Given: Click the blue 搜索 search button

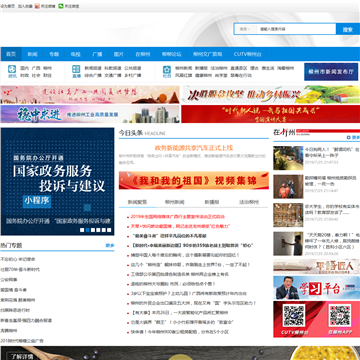Looking at the screenshot, I should click(x=348, y=29).
